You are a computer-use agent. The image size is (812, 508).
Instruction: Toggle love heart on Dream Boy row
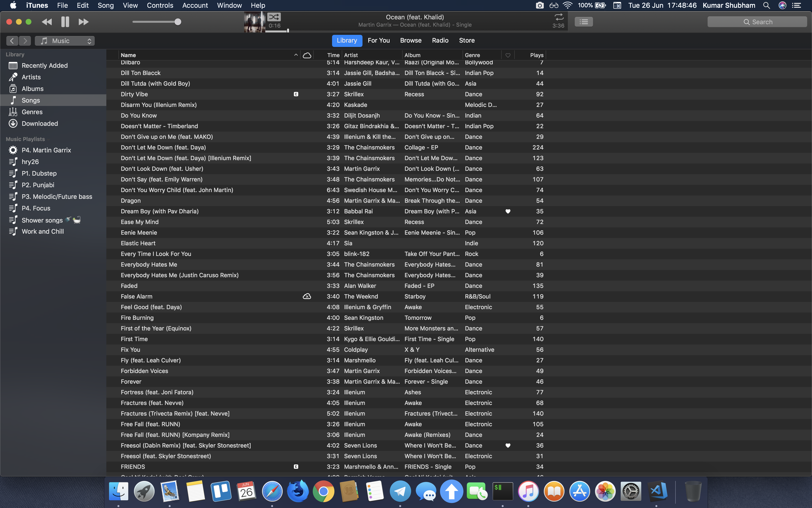(x=508, y=211)
